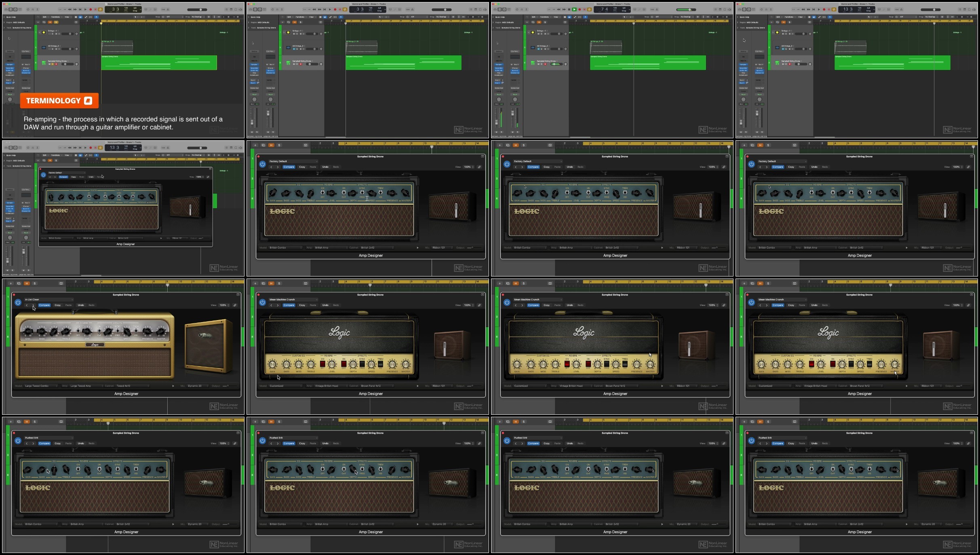The height and width of the screenshot is (555, 980).
Task: Click go-to-beginning button in frame with mixer and plugin
Action: [80, 148]
